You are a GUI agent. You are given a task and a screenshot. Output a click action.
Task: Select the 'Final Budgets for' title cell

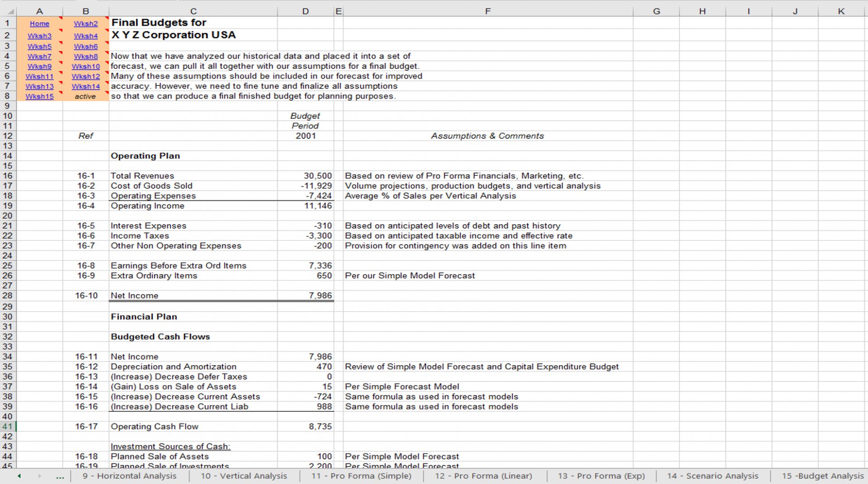[x=193, y=23]
